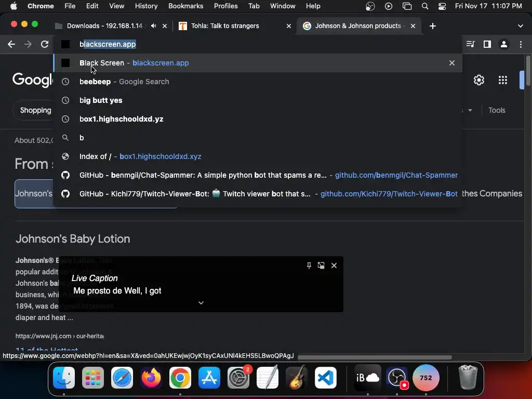Screen dimensions: 532x399
Task: Launch GarageBand from the Dock
Action: (x=297, y=378)
